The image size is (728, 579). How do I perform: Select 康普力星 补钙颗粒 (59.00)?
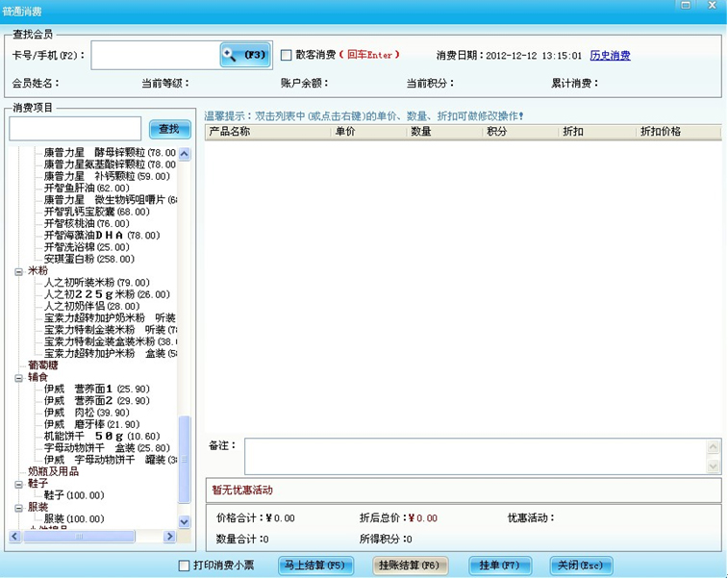[107, 176]
